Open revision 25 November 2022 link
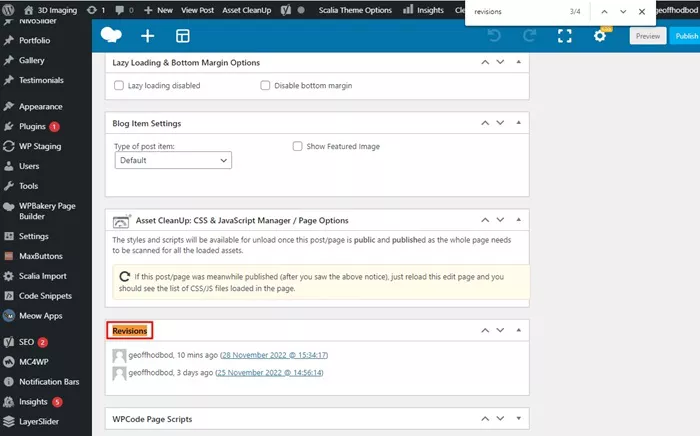Viewport: 700px width, 436px height. click(269, 373)
